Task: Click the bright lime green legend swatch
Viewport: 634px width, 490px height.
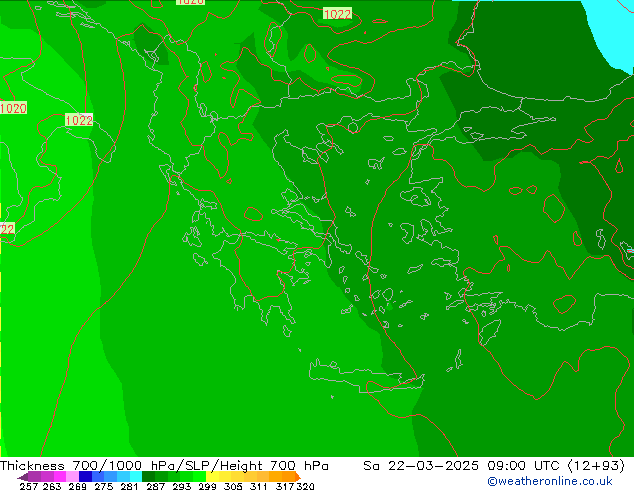Action: point(199,476)
